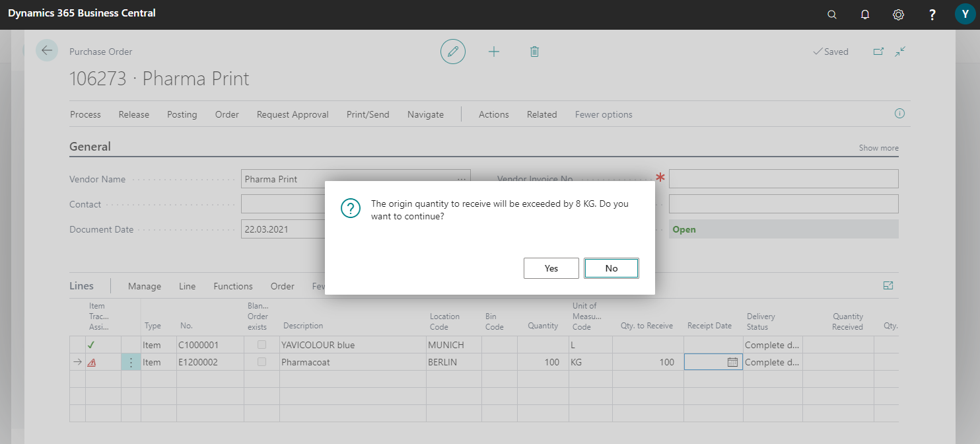Screen dimensions: 980x444
Task: Create new document with plus icon
Action: pos(494,52)
